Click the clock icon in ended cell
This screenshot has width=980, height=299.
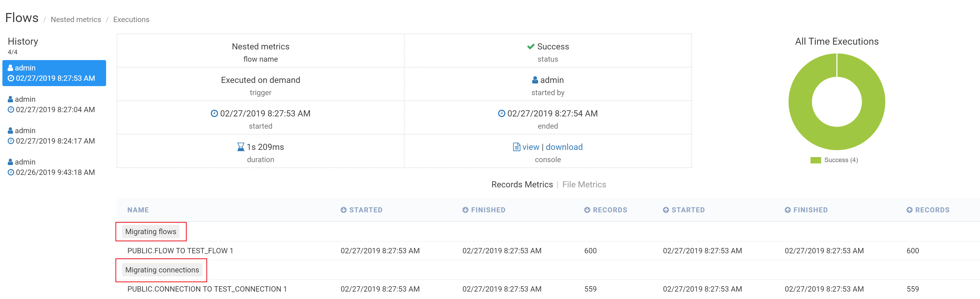point(501,113)
